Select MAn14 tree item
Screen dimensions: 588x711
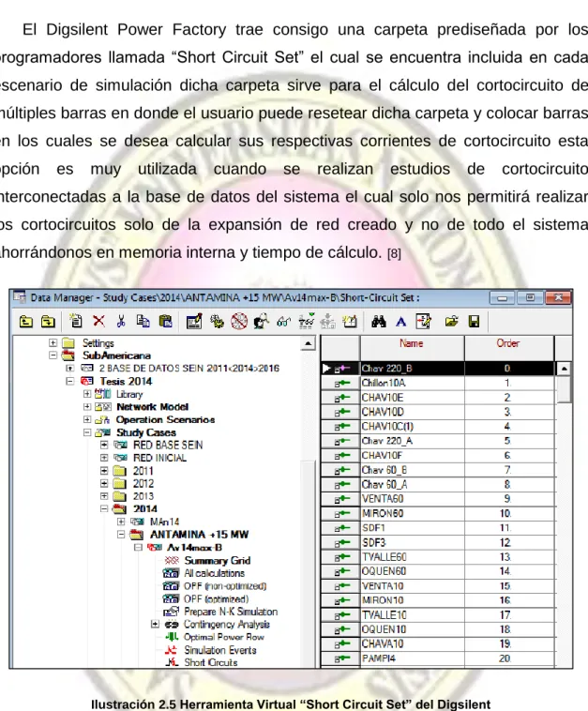tap(164, 522)
